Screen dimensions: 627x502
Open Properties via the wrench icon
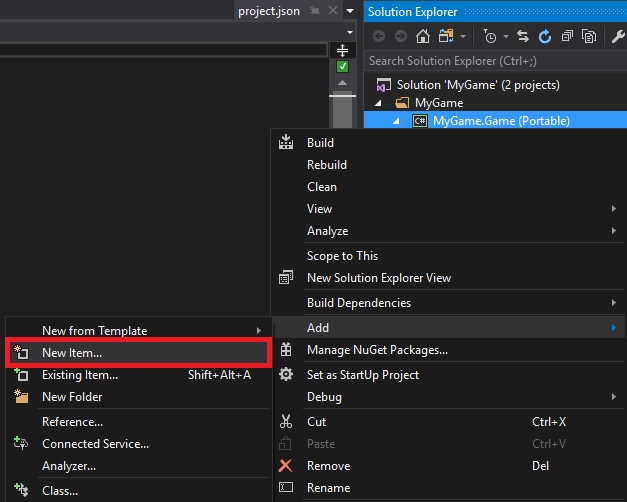coord(618,37)
